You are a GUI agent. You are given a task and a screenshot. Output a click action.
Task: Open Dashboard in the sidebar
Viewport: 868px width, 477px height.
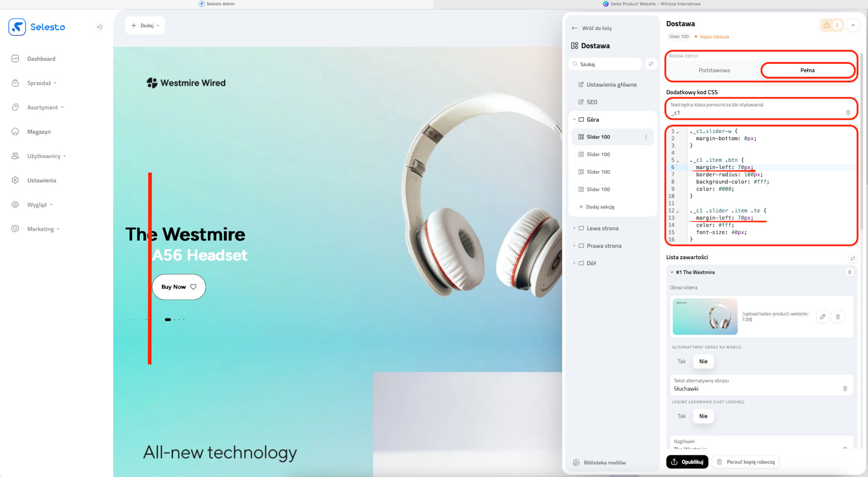(41, 59)
